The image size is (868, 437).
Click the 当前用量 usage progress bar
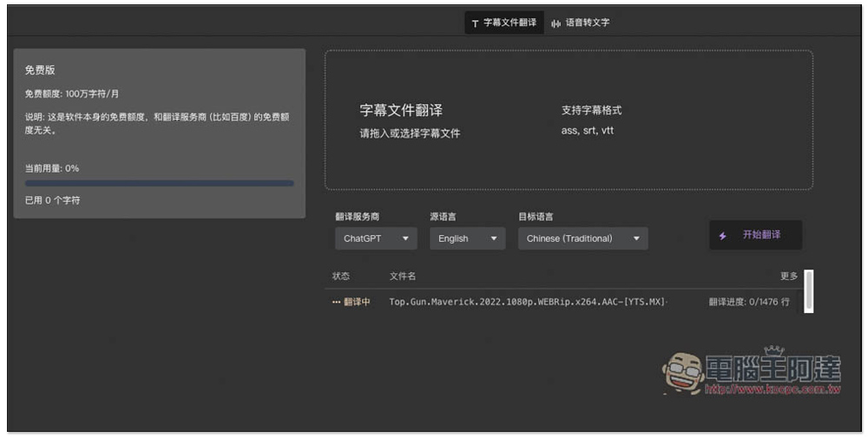point(160,184)
